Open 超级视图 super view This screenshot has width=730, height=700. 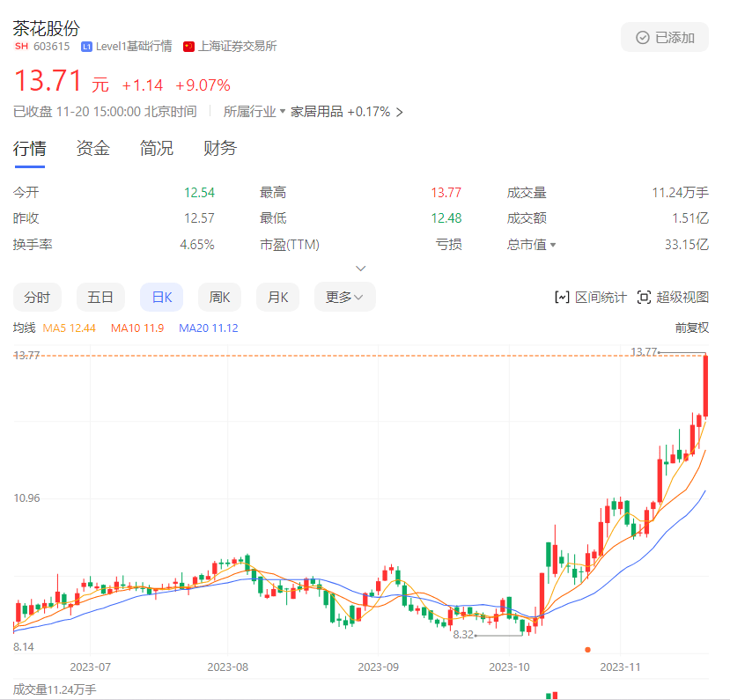coord(672,298)
